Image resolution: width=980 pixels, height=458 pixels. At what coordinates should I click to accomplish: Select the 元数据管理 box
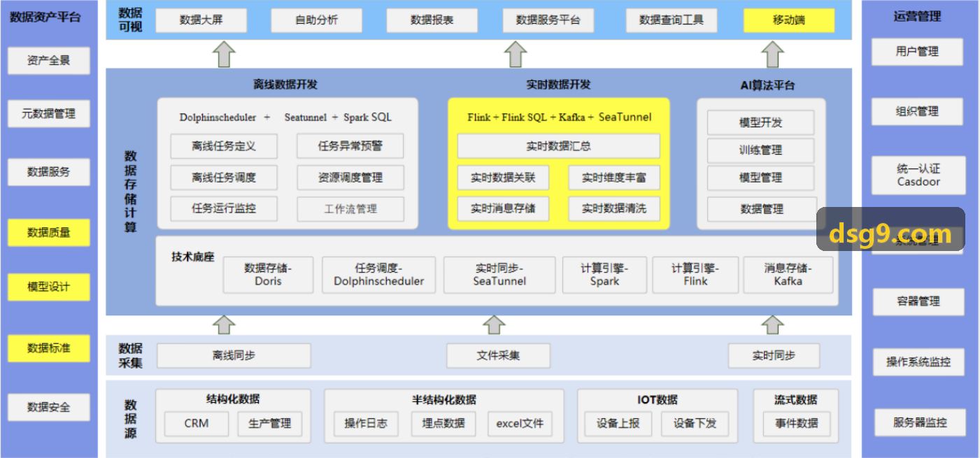tap(49, 113)
